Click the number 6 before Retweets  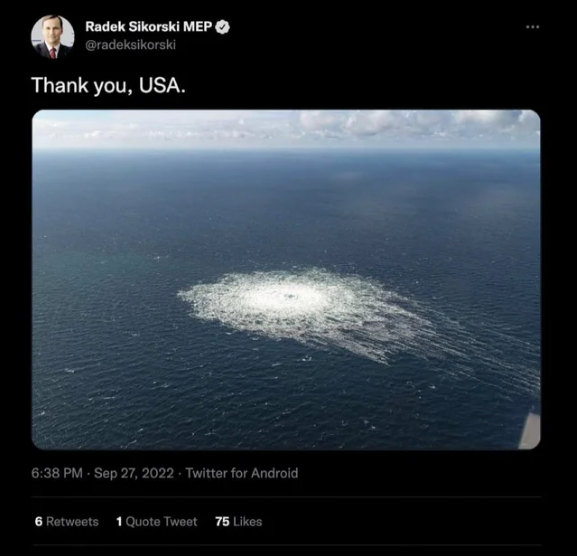click(x=39, y=522)
